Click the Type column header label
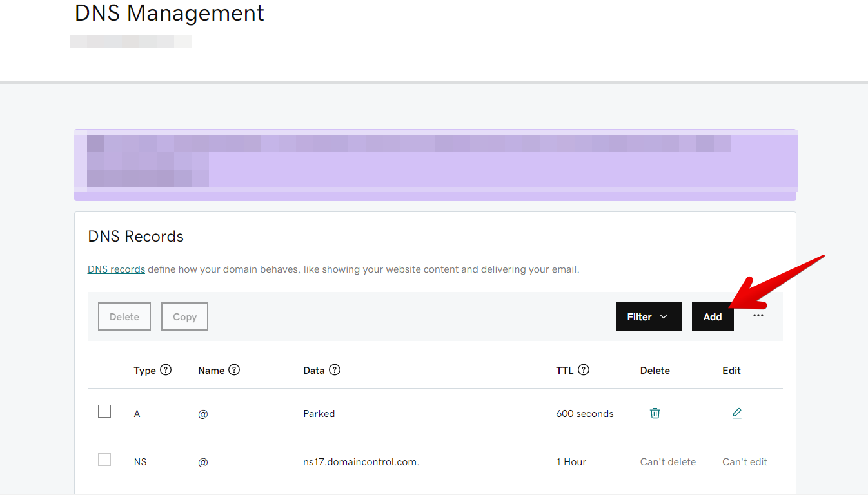 point(144,371)
